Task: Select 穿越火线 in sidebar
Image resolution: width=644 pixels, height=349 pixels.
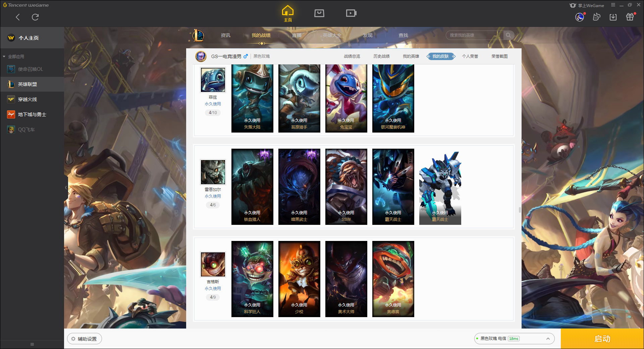Action: point(32,99)
